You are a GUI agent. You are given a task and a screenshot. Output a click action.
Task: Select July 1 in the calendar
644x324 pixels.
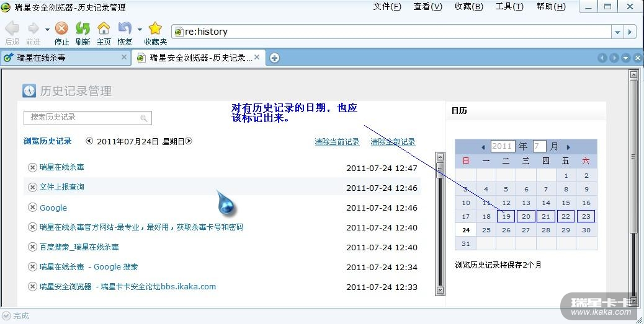point(566,175)
